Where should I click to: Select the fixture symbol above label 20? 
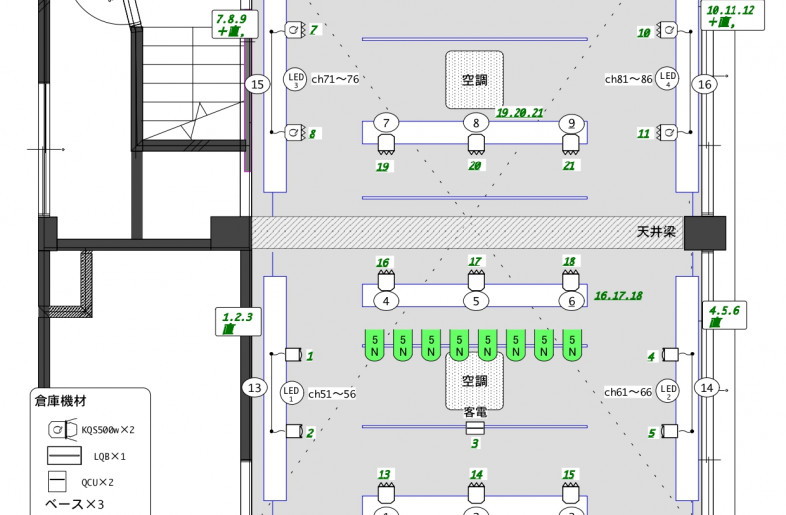pyautogui.click(x=476, y=144)
